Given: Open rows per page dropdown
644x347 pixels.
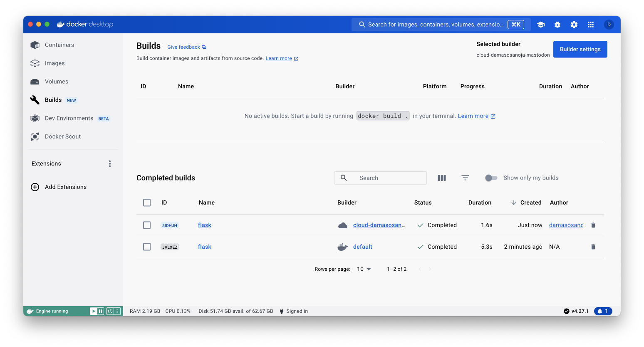Looking at the screenshot, I should pos(364,269).
